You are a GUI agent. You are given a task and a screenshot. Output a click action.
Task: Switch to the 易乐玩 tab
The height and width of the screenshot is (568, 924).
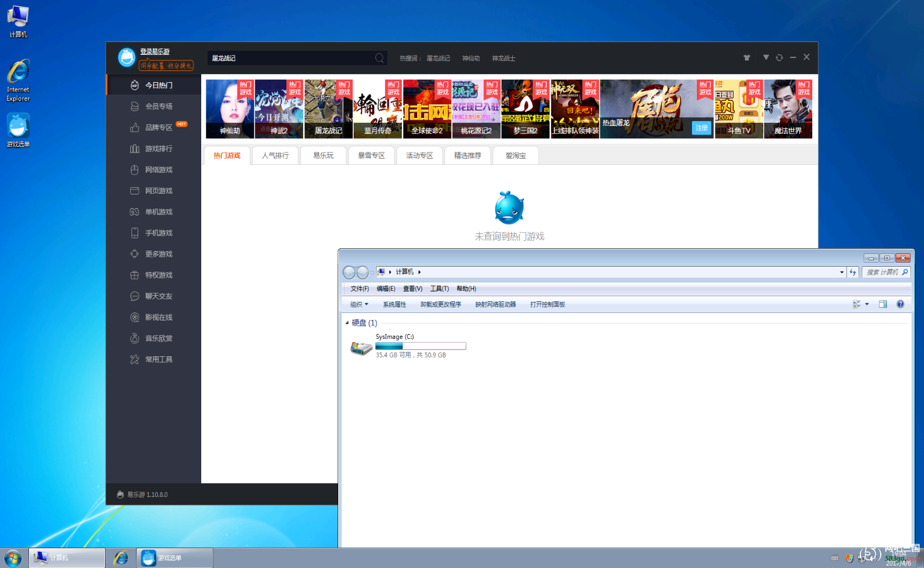323,156
